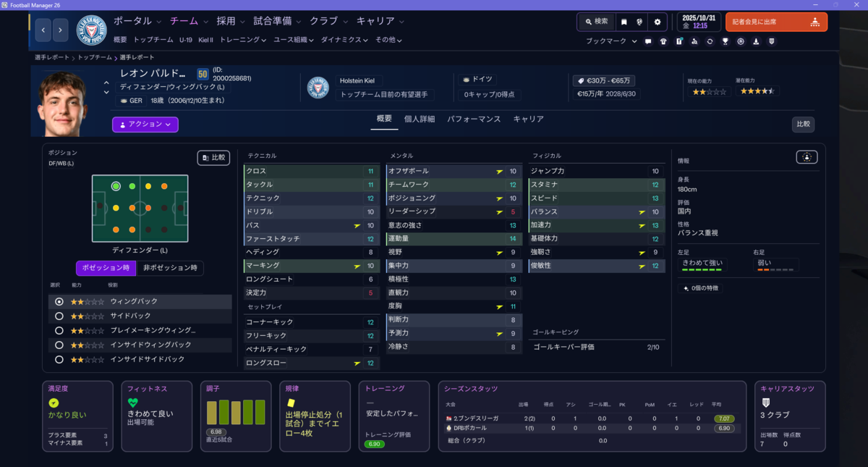Open the その他 submenu dropdown
This screenshot has height=467, width=868.
pos(388,41)
